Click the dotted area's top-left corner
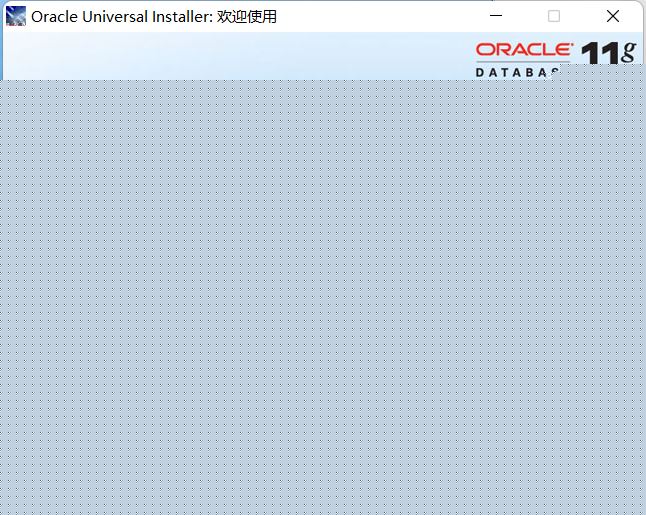 [x=5, y=84]
